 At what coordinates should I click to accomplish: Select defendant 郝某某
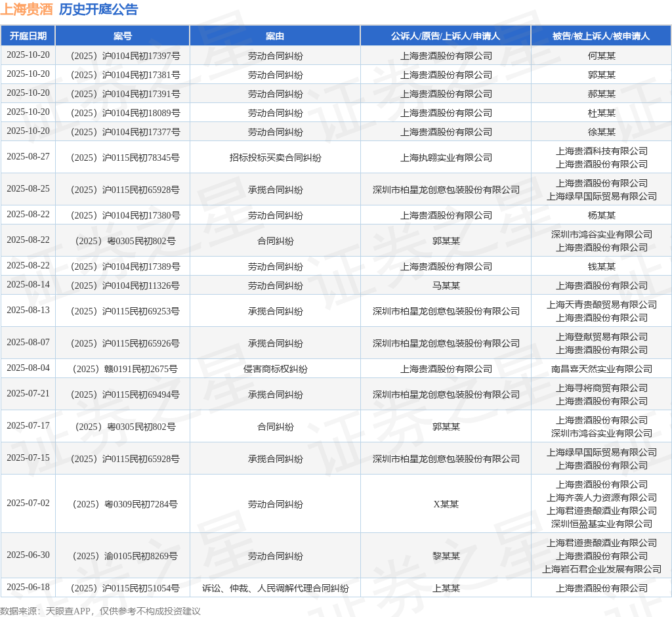click(601, 94)
